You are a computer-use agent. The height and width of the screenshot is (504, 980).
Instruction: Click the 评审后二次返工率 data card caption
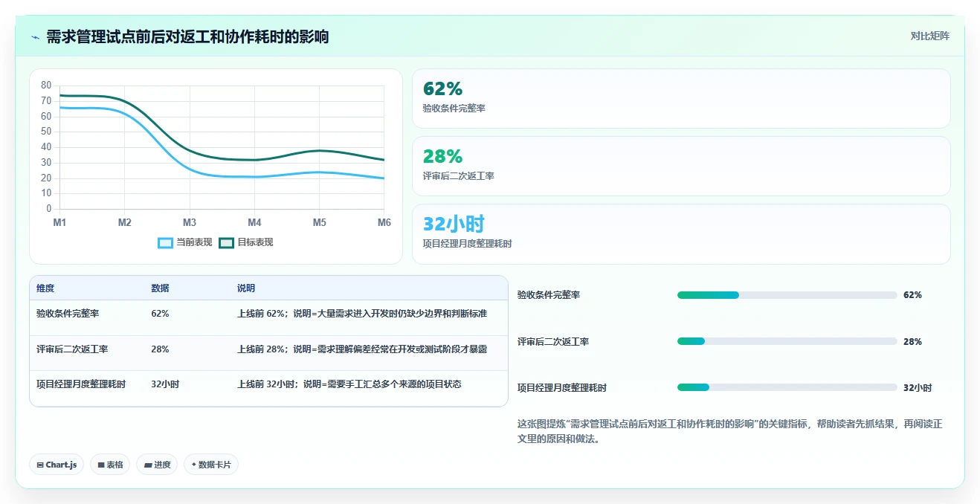[458, 176]
